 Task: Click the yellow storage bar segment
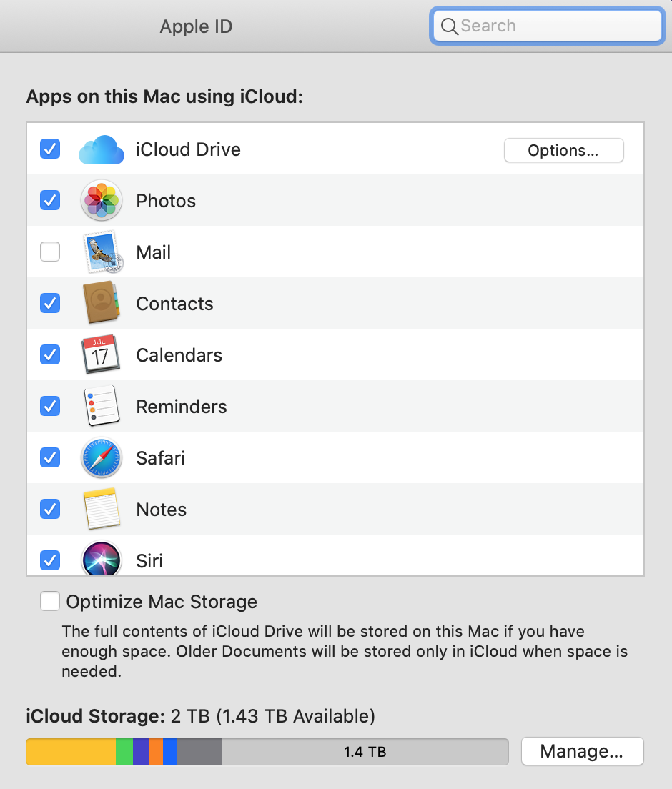pos(71,752)
